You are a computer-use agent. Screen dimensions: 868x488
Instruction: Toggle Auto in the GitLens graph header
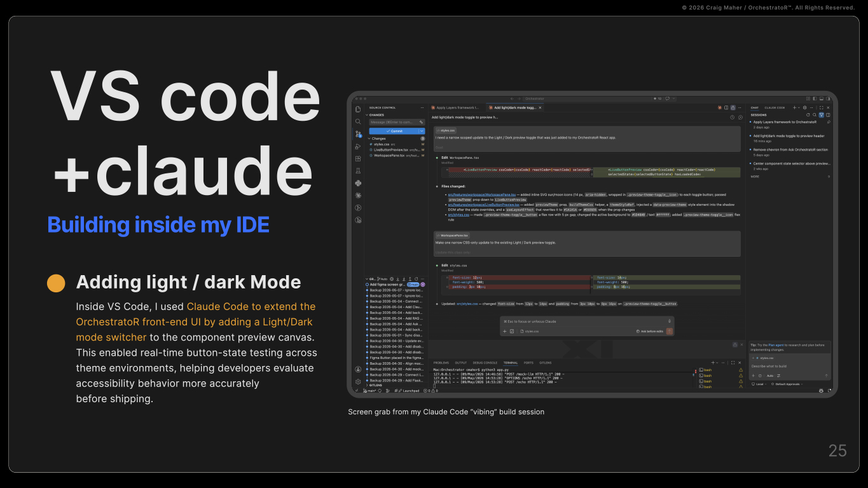(382, 279)
